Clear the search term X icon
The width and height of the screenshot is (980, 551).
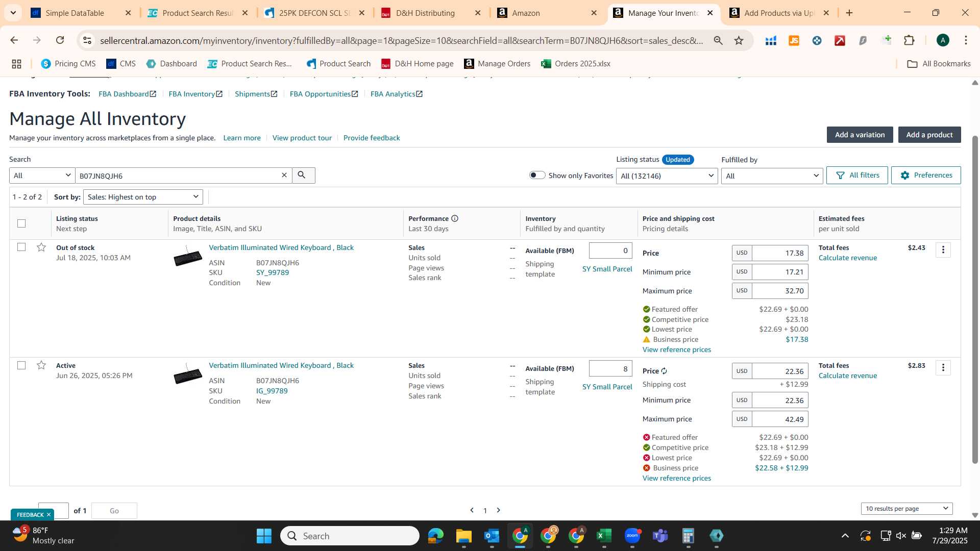coord(284,176)
